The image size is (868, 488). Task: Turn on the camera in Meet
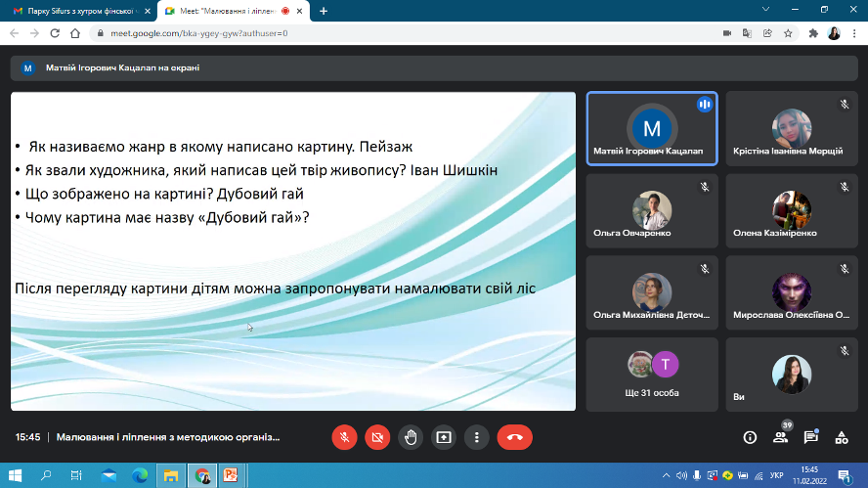coord(377,437)
